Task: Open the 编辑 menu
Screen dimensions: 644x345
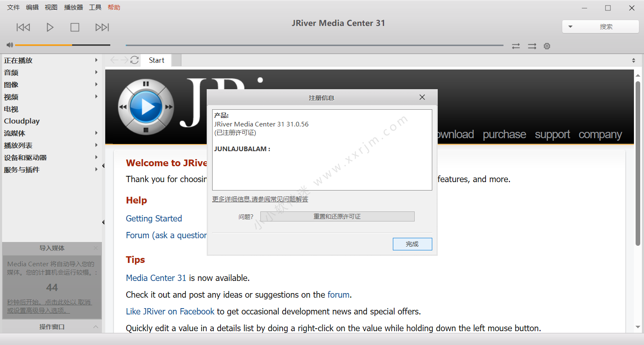Action: 32,7
